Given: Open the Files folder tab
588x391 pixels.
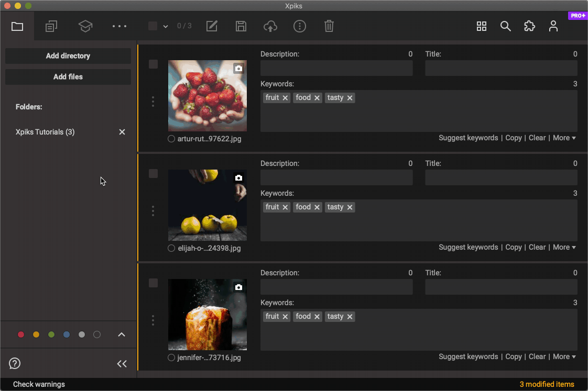Looking at the screenshot, I should pos(17,26).
